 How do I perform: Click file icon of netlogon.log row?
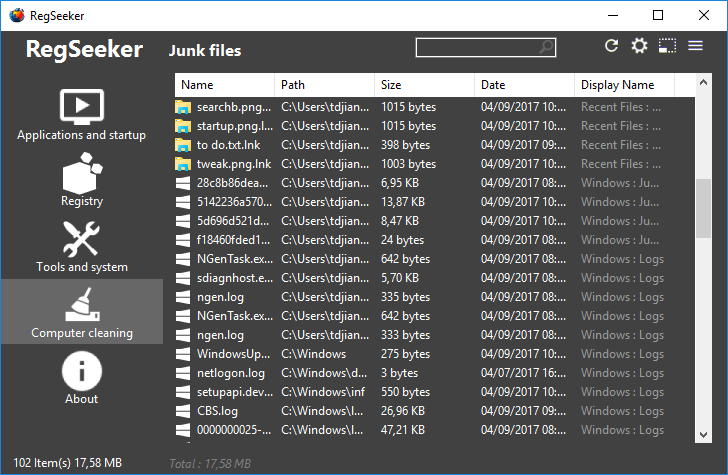183,373
